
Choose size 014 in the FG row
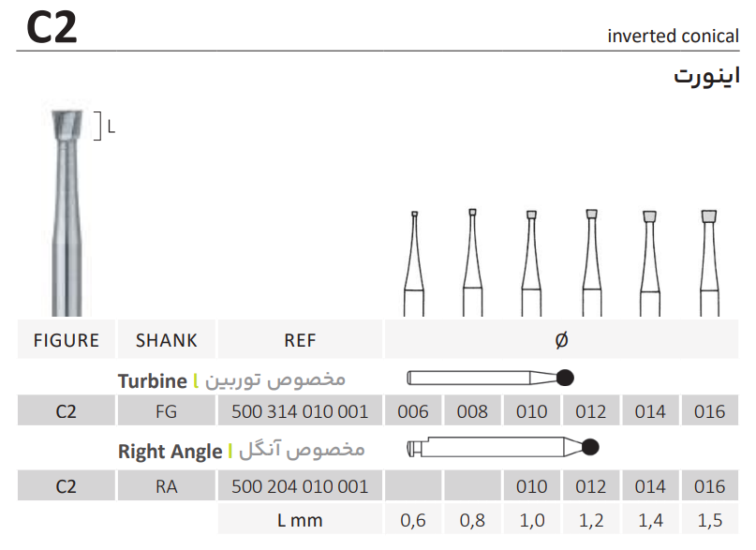[650, 411]
